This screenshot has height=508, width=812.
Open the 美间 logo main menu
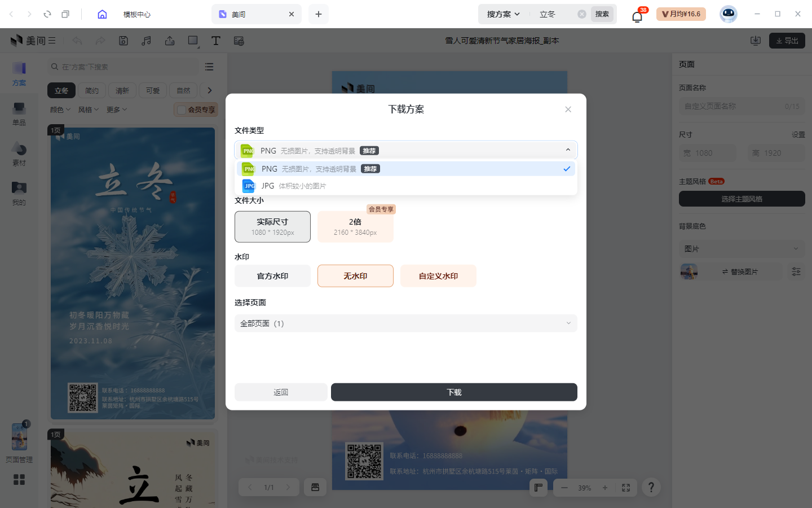click(x=33, y=41)
